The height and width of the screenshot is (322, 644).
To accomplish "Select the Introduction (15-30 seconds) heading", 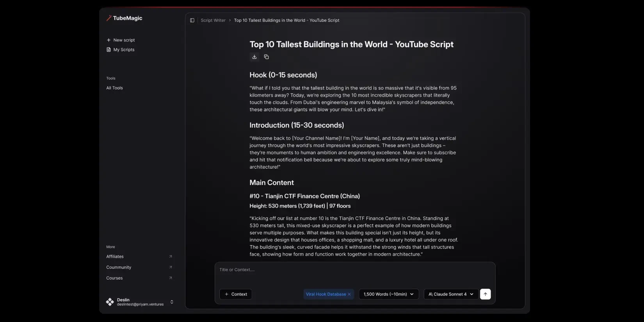I will point(297,125).
